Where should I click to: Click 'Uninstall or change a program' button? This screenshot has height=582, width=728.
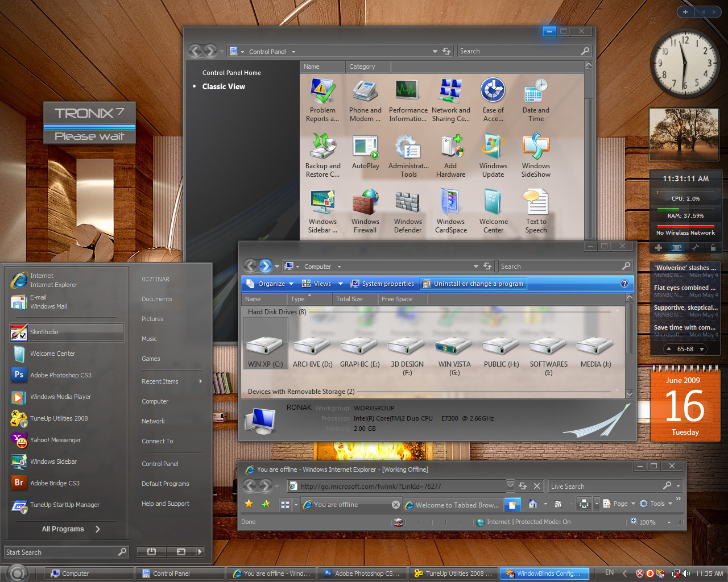[473, 284]
